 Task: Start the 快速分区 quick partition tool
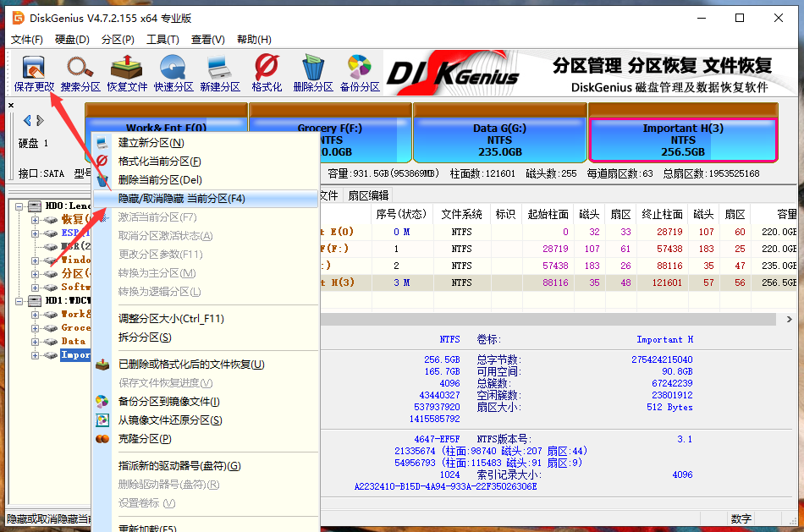[173, 74]
